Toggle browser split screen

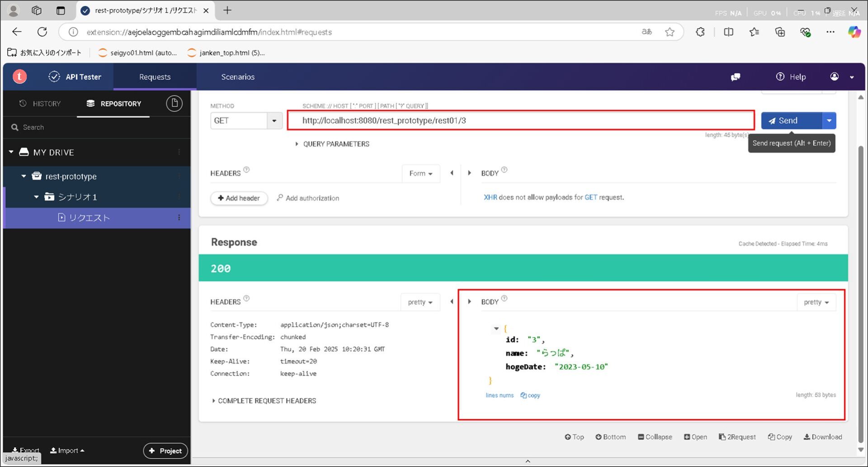pos(728,32)
